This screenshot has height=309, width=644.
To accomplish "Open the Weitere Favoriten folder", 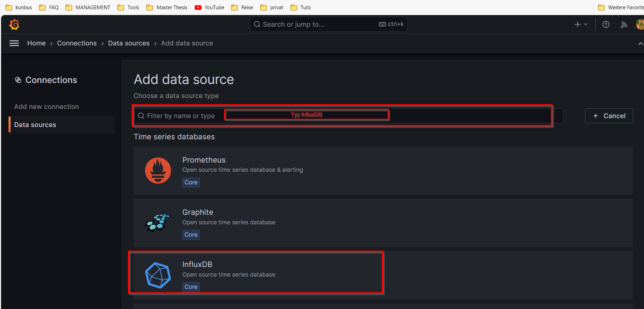I will [x=620, y=7].
